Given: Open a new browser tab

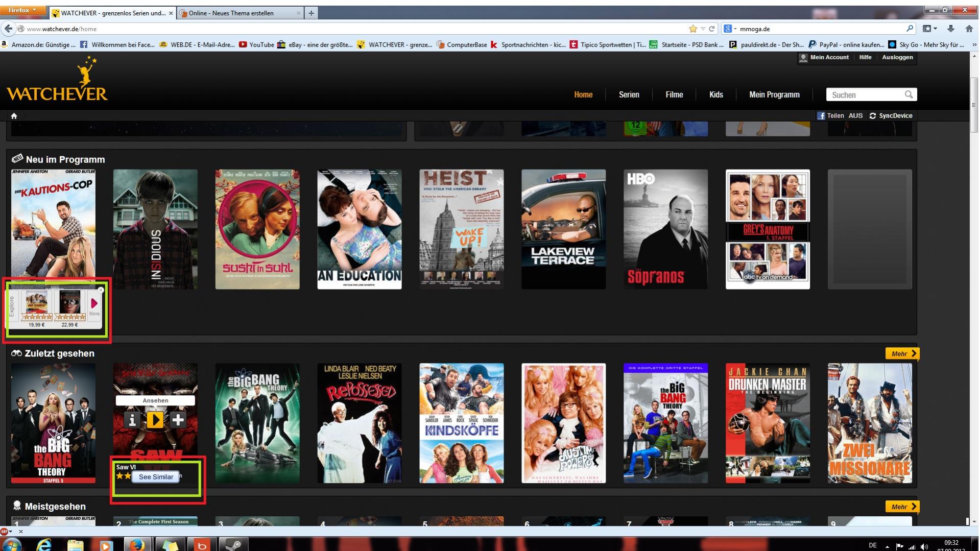Looking at the screenshot, I should pyautogui.click(x=311, y=13).
